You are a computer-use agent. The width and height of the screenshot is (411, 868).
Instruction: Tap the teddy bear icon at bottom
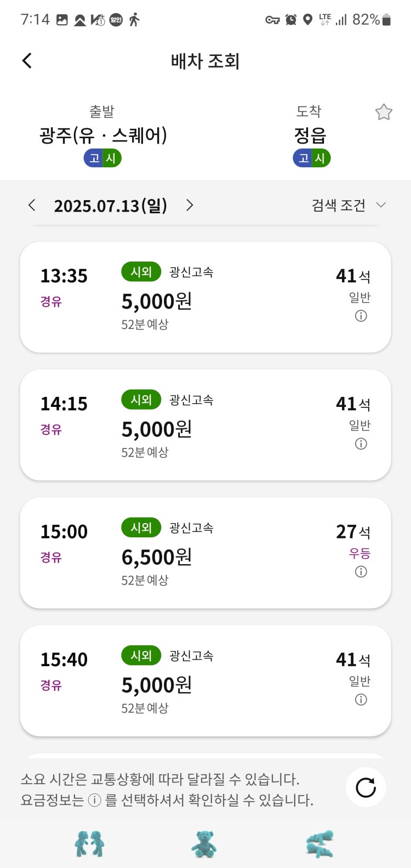tap(204, 843)
